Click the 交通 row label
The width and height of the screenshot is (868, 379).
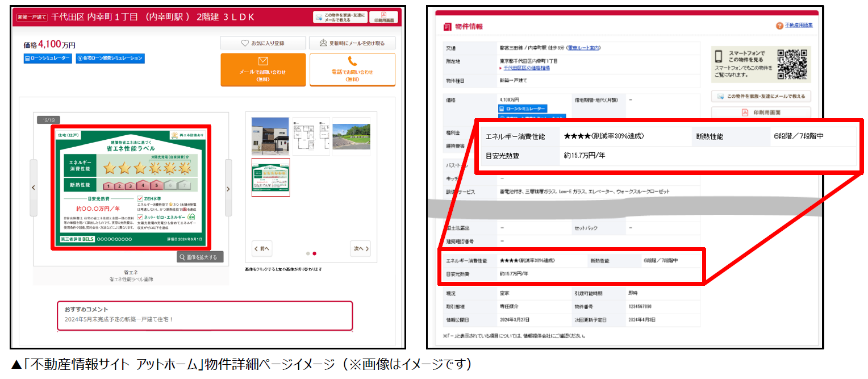tap(450, 48)
